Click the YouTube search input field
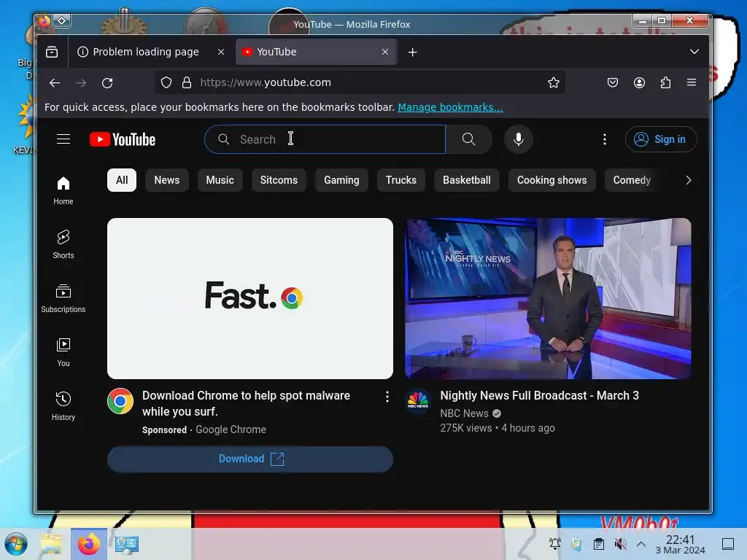 (x=325, y=139)
